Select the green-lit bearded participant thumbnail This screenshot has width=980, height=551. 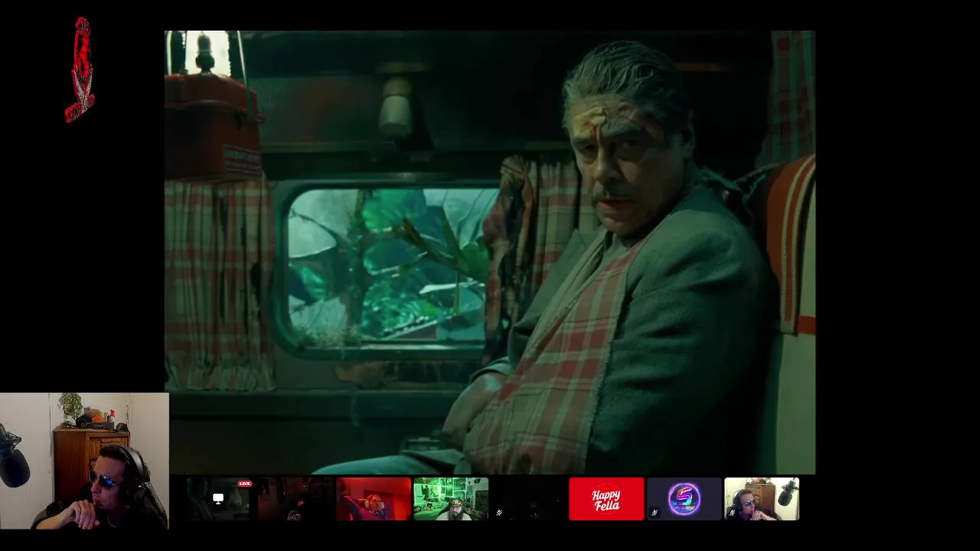click(x=451, y=499)
